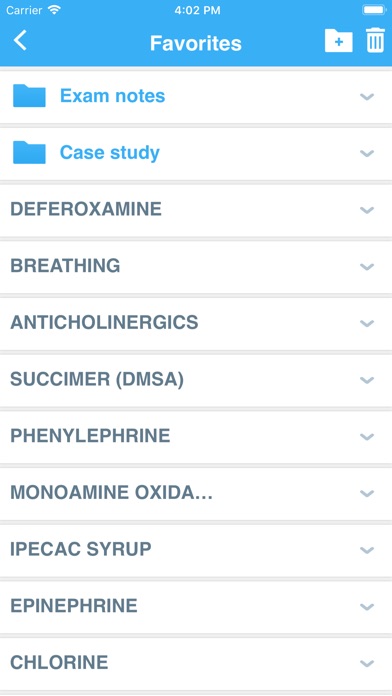Expand the Case study folder chevron
Viewport: 392px width, 696px height.
click(x=367, y=153)
